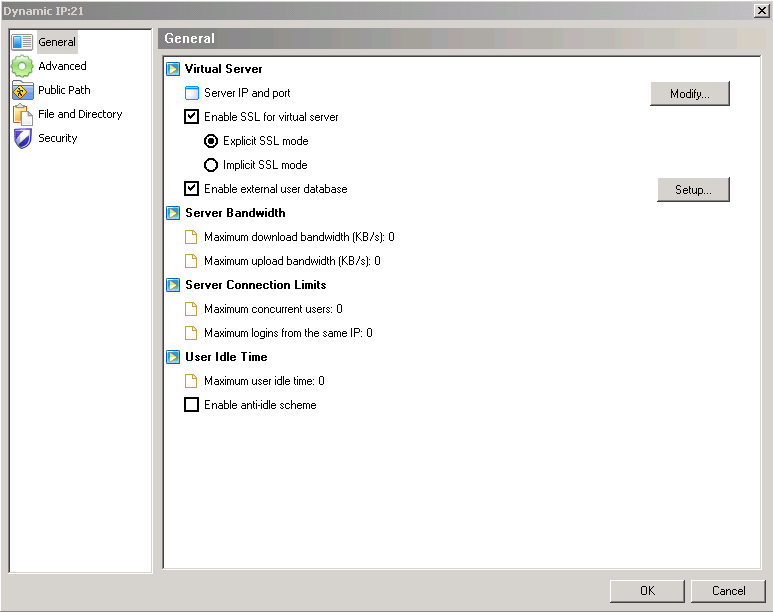Click the green Advanced gear icon
The width and height of the screenshot is (773, 612).
pyautogui.click(x=22, y=66)
